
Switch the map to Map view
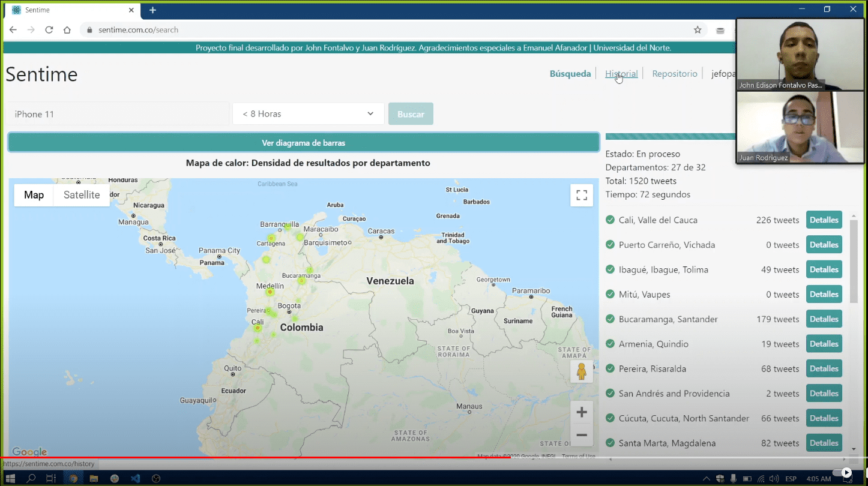coord(34,195)
